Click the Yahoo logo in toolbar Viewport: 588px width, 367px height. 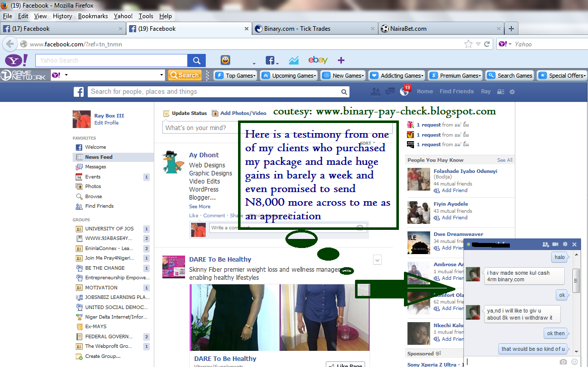point(16,60)
